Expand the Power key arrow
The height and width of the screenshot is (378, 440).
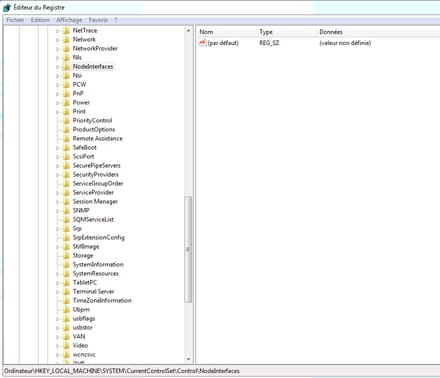(x=57, y=103)
